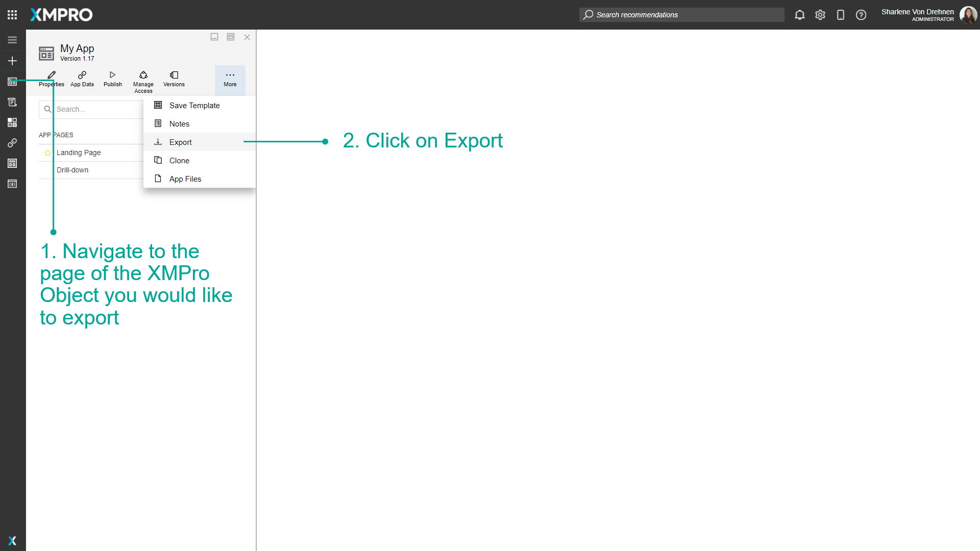Expand the hamburger menu in sidebar
The width and height of the screenshot is (980, 551).
[12, 39]
